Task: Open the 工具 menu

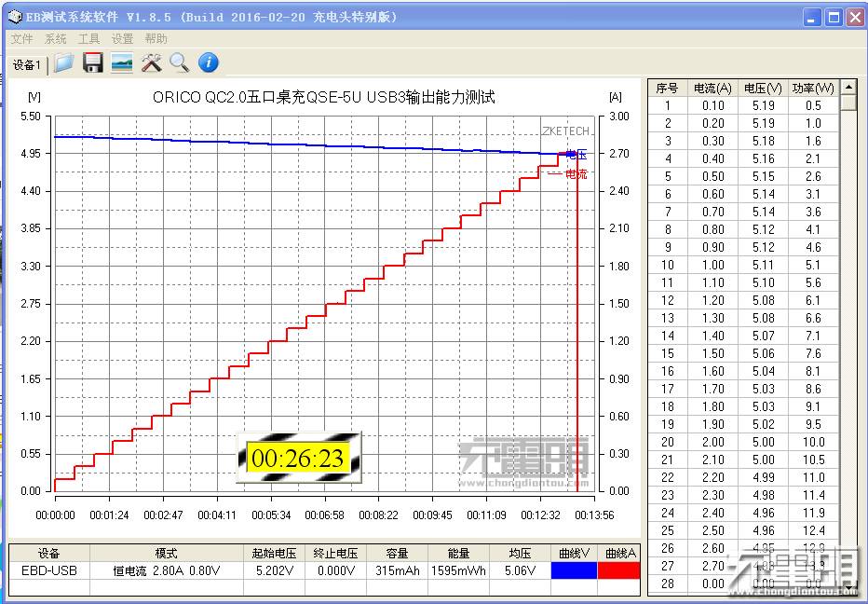Action: [x=88, y=39]
